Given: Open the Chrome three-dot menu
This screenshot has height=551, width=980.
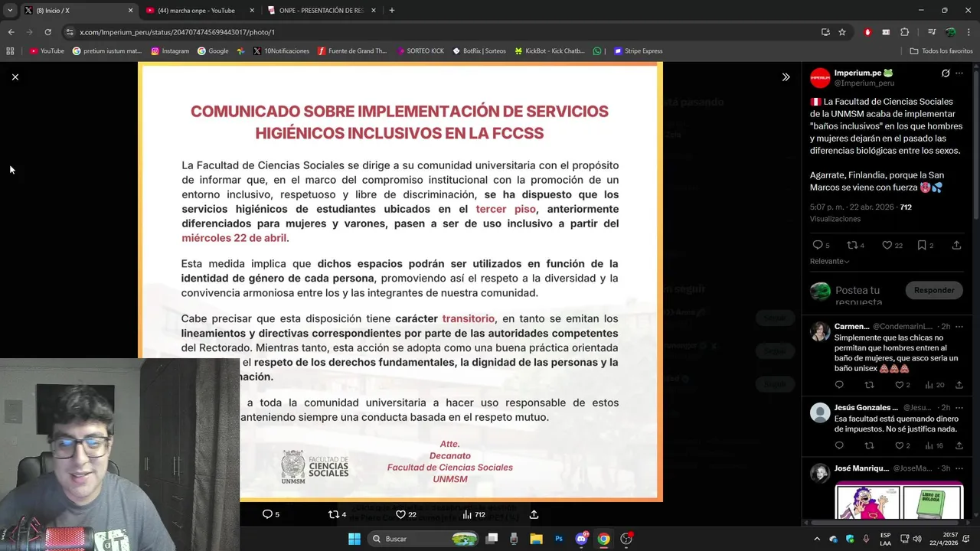Looking at the screenshot, I should [969, 32].
